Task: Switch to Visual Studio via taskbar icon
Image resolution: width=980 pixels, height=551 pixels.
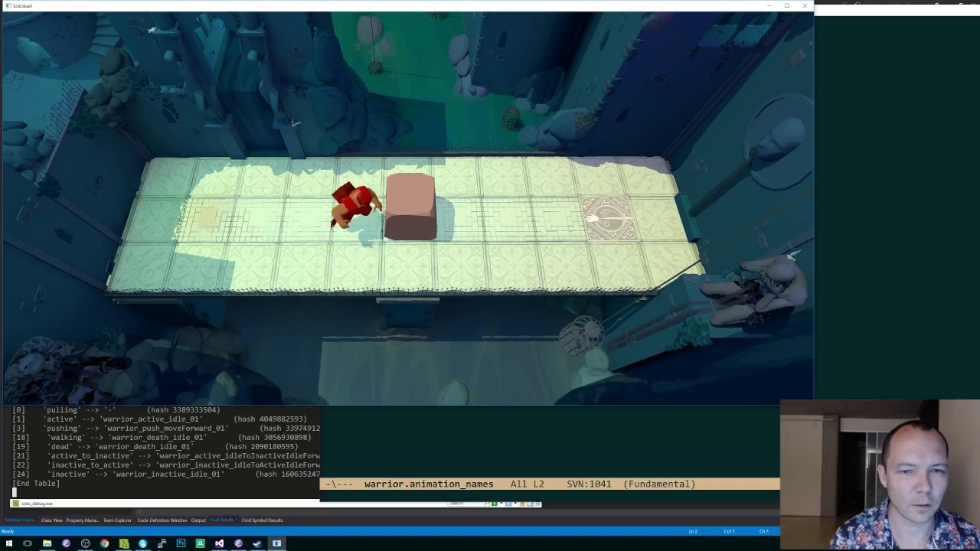Action: 219,543
